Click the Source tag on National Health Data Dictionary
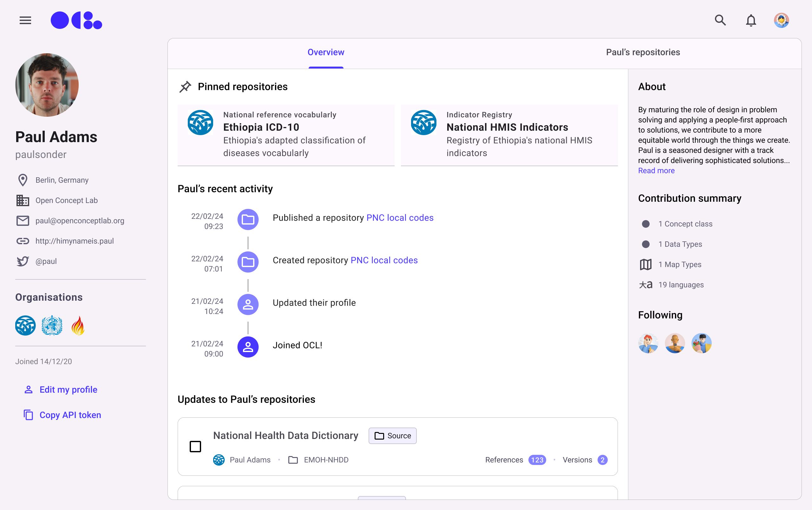 pyautogui.click(x=392, y=436)
